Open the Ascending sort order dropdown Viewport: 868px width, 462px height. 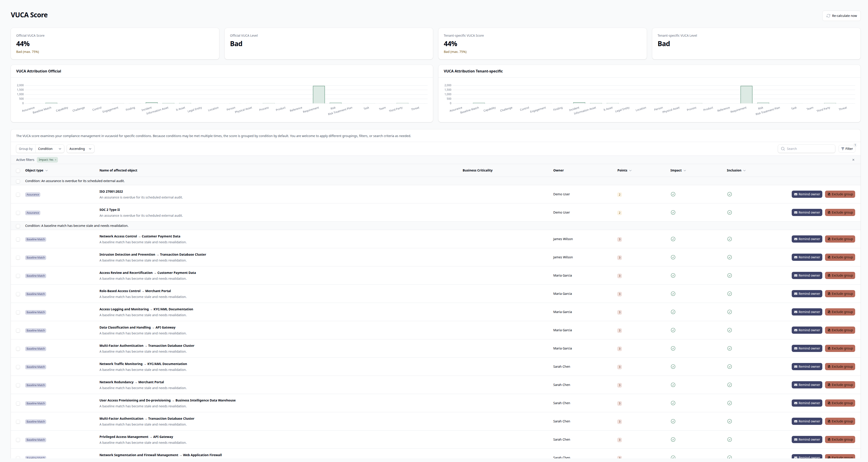tap(80, 149)
